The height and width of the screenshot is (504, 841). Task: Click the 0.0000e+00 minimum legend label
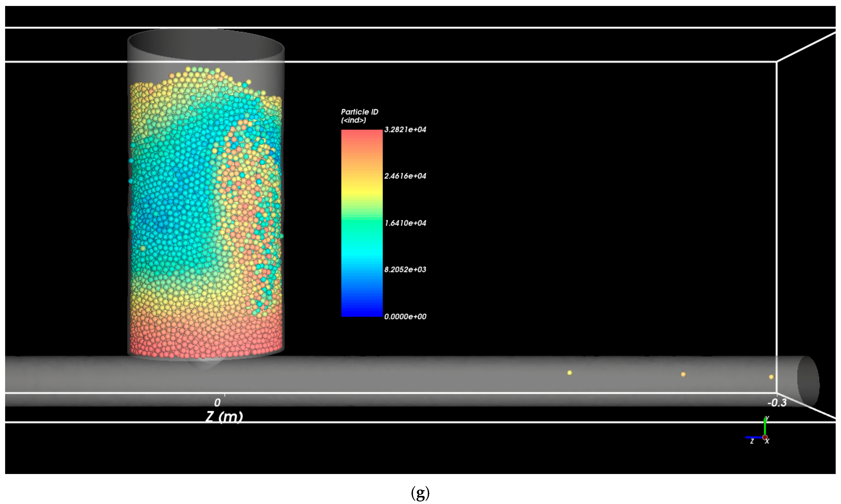click(x=405, y=317)
